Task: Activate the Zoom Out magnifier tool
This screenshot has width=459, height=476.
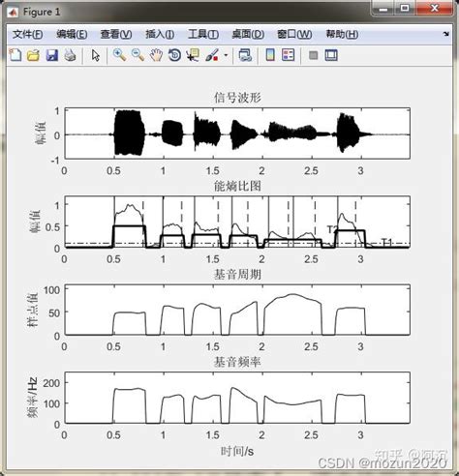Action: (x=138, y=55)
